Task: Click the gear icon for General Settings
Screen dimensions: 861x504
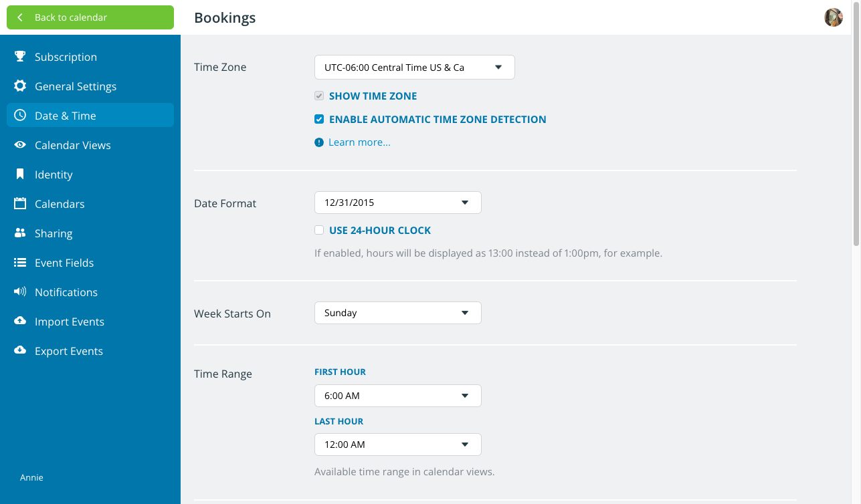Action: 20,86
